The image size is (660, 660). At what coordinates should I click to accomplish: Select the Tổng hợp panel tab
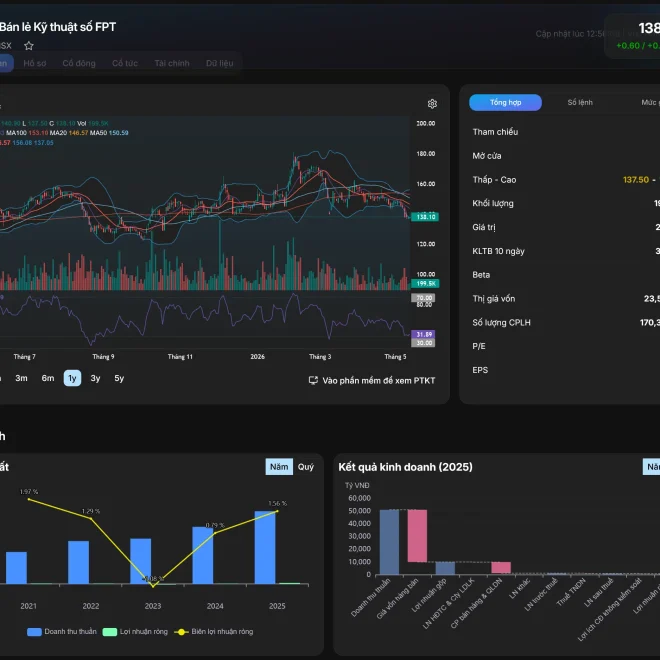point(506,102)
